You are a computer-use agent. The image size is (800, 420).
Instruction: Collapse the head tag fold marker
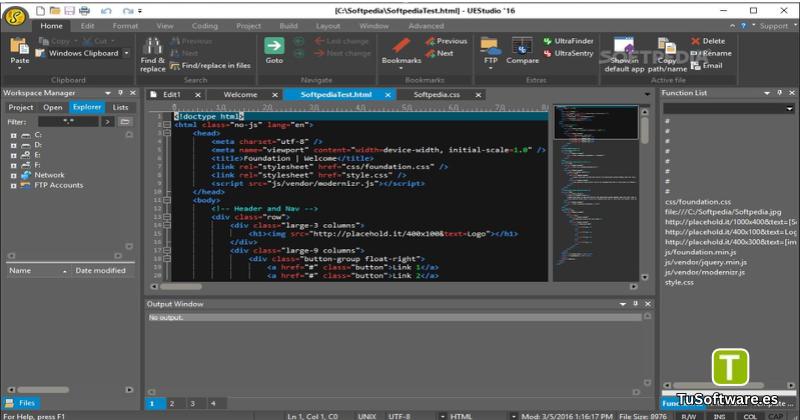(167, 133)
